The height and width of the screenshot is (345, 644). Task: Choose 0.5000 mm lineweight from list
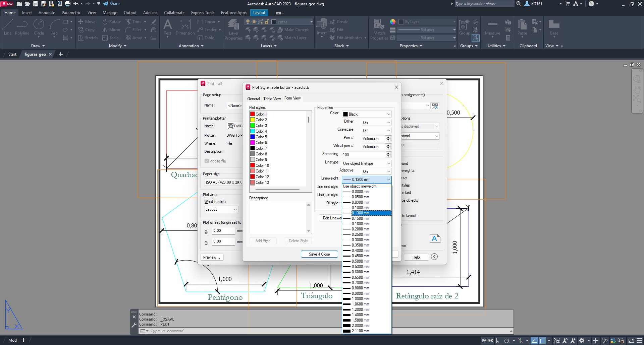coord(360,261)
